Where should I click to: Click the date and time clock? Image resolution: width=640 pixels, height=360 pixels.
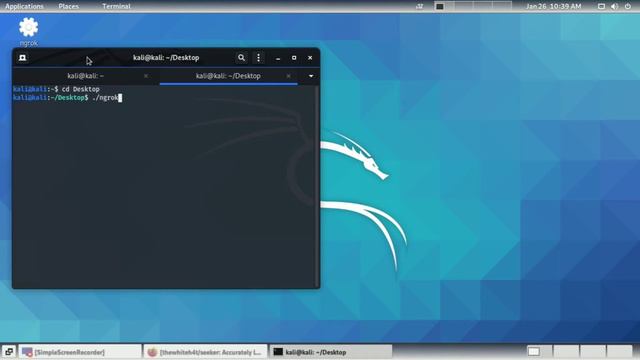click(x=553, y=6)
